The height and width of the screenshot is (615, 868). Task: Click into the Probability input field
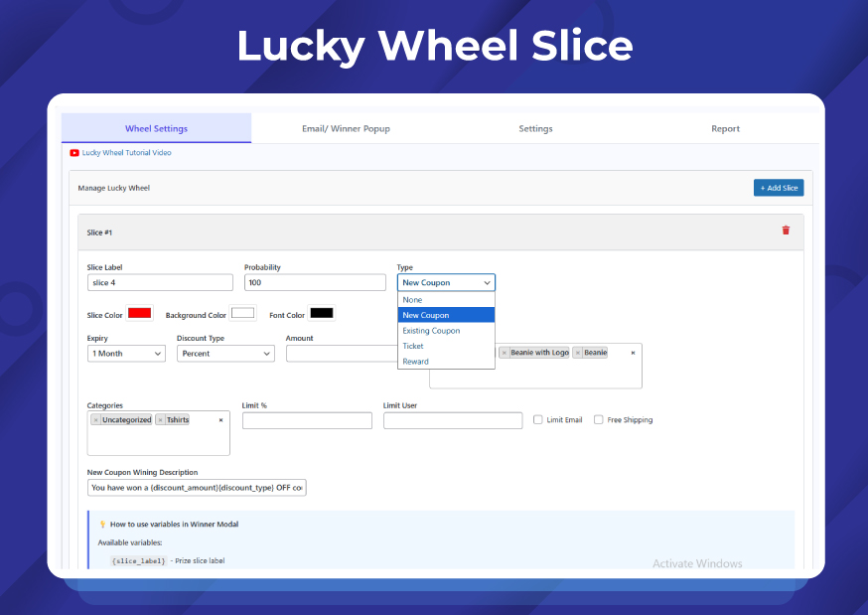point(315,283)
